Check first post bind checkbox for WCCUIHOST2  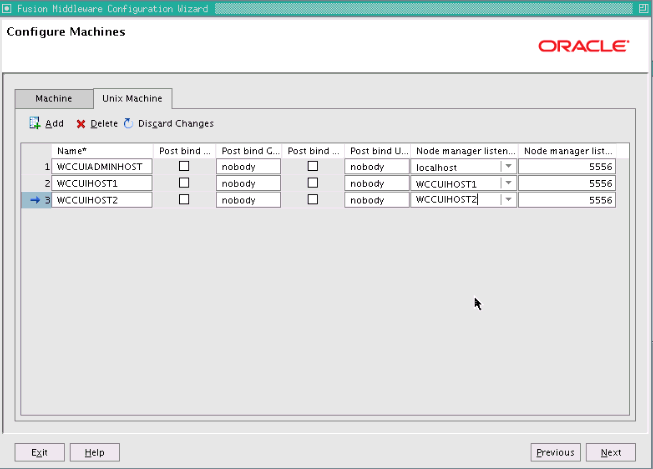coord(184,200)
